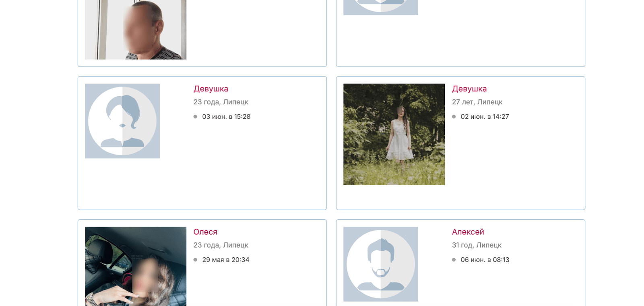Click the text 23 года, Липецк under Олеся
The height and width of the screenshot is (306, 644).
click(221, 245)
